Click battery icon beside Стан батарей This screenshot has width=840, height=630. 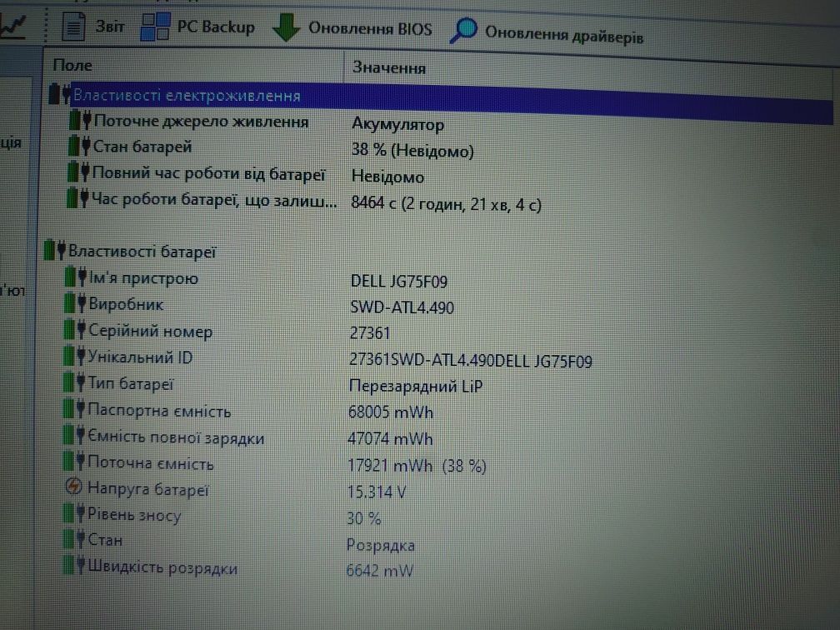pos(79,146)
